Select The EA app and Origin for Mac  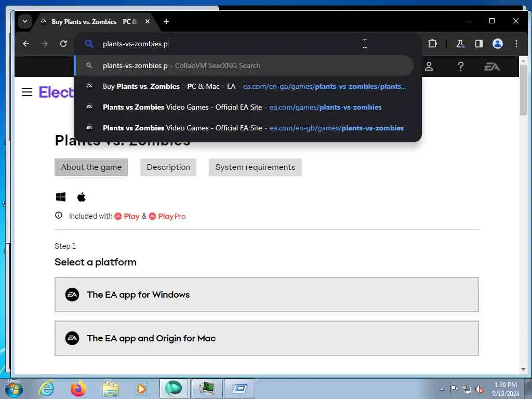267,338
